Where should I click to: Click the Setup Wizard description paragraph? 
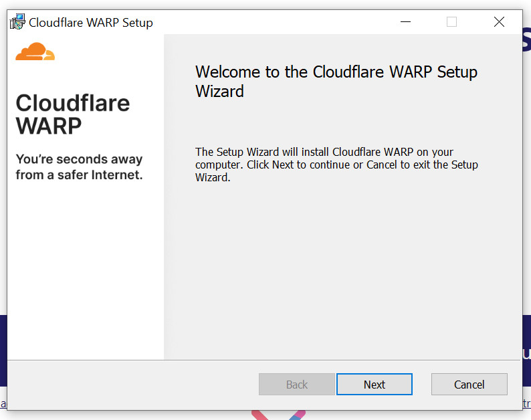coord(336,165)
